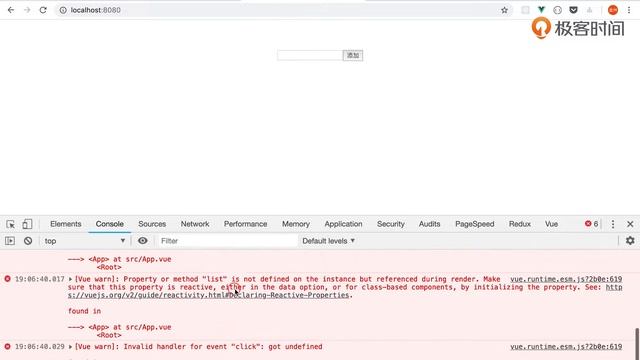This screenshot has height=360, width=640.
Task: Toggle the live expression eye icon
Action: (x=142, y=241)
